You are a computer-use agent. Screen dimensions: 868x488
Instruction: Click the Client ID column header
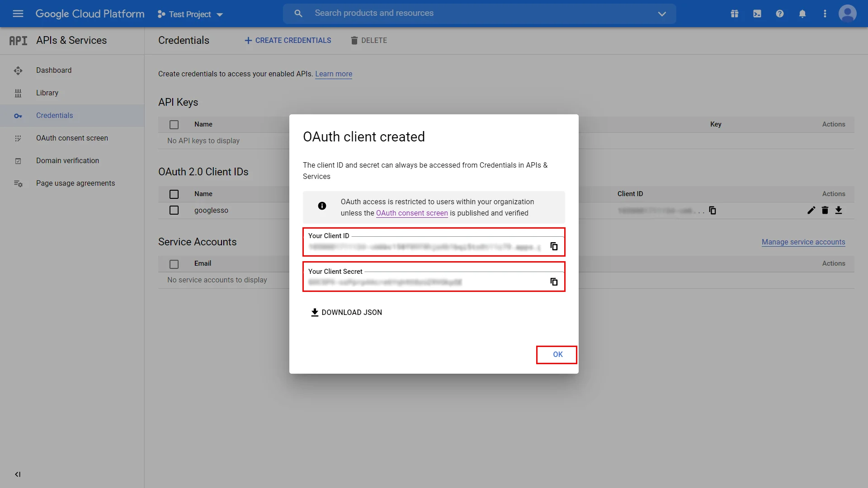(x=630, y=194)
